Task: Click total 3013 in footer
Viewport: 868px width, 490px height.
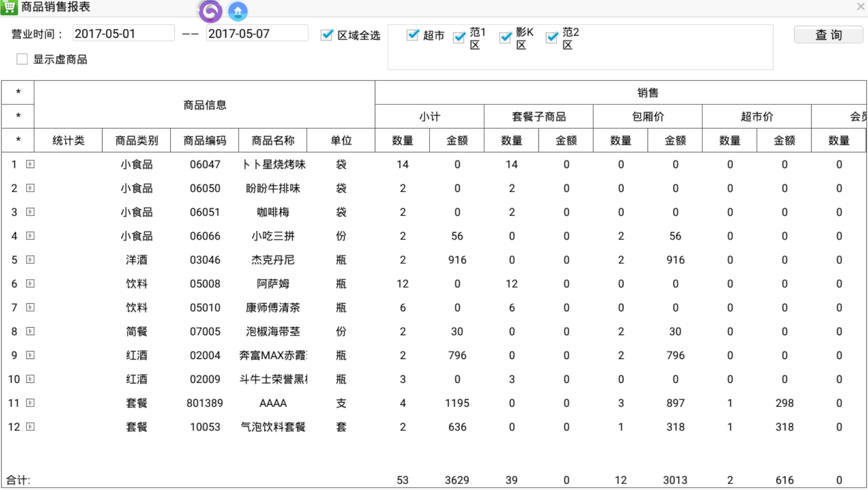Action: (675, 480)
